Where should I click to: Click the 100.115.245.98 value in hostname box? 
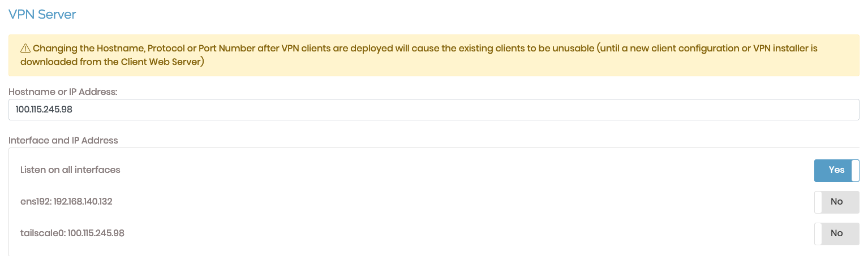coord(44,110)
